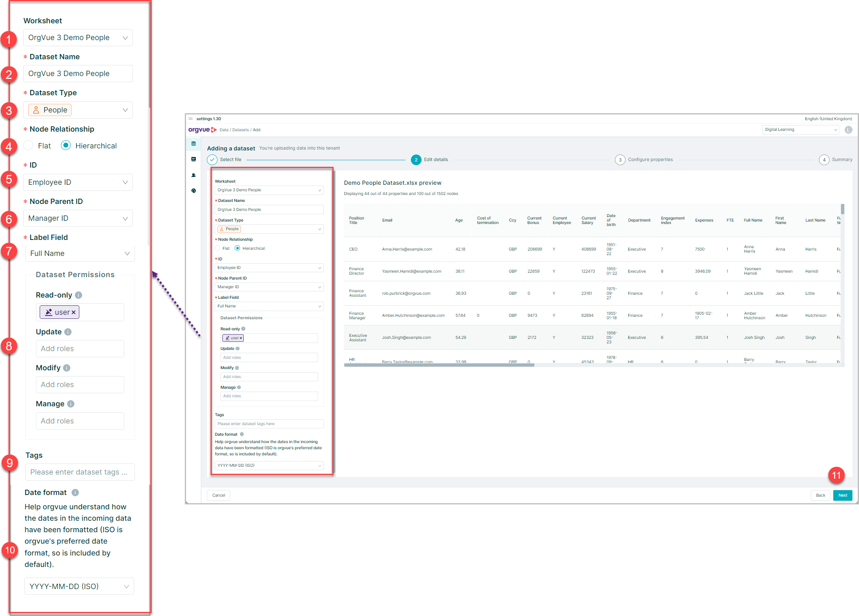
Task: Click the orgvue logo
Action: [x=202, y=130]
